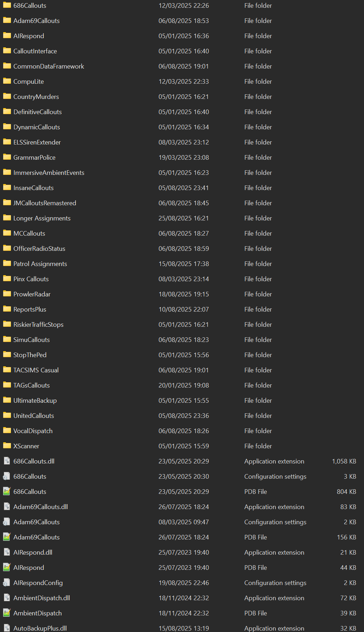This screenshot has width=364, height=632.
Task: Click the date 08/03/2025 09:47
Action: point(184,522)
